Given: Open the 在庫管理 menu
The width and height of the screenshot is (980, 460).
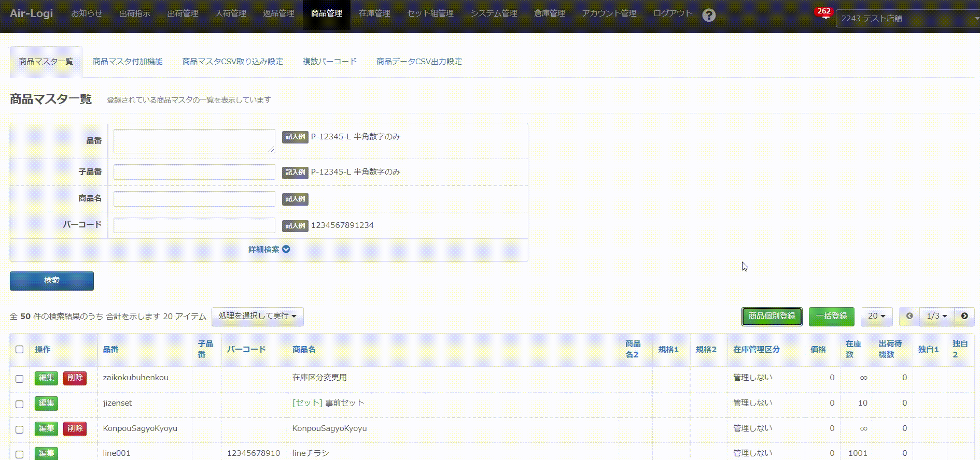Looking at the screenshot, I should point(374,13).
